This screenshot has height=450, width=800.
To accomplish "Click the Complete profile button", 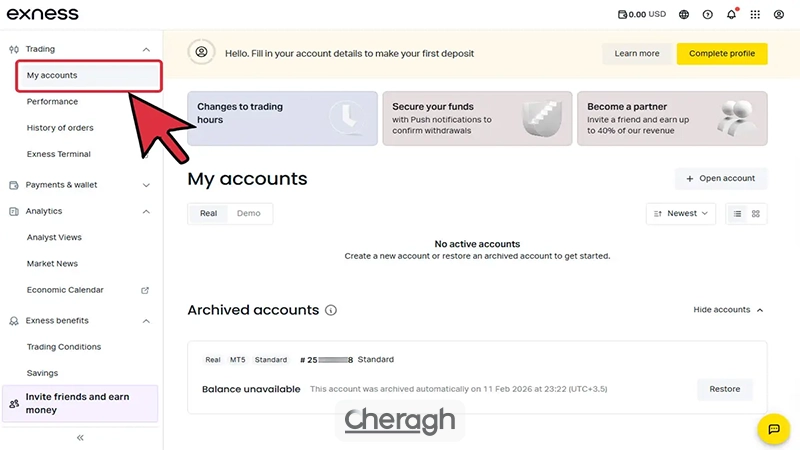I will pyautogui.click(x=722, y=53).
